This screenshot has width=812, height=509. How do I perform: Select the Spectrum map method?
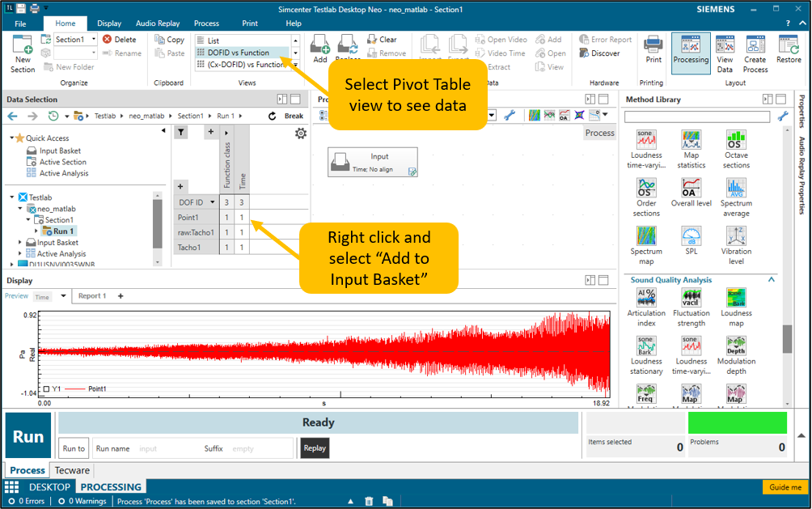coord(646,246)
